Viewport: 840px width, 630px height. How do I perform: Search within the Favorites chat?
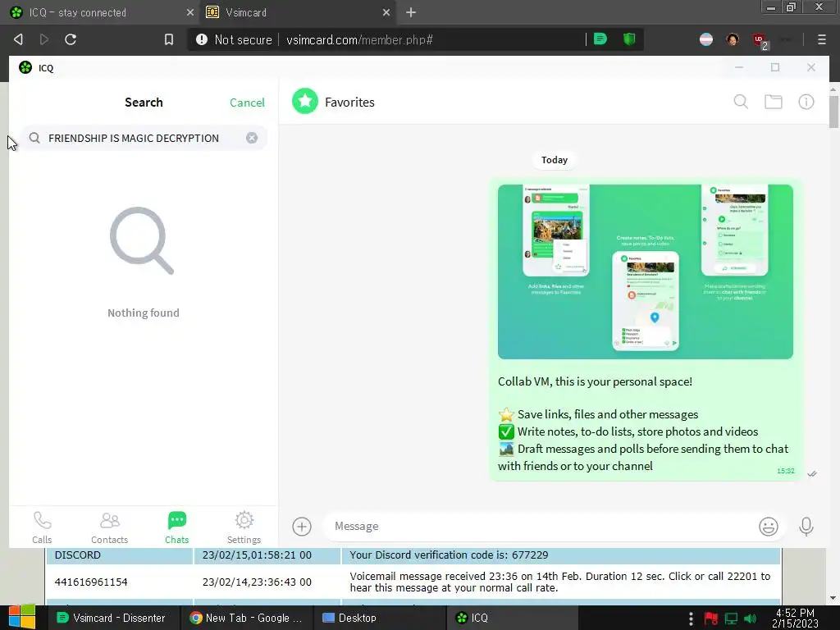(x=741, y=102)
